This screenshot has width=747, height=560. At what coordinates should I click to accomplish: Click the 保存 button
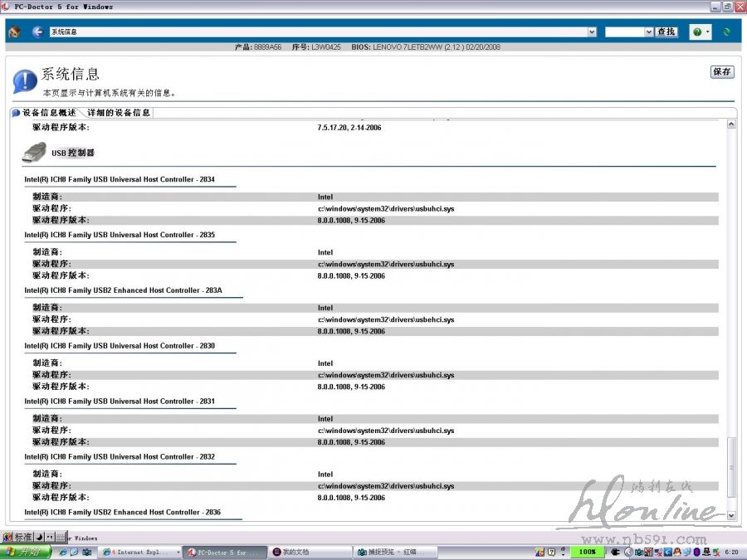[x=722, y=72]
